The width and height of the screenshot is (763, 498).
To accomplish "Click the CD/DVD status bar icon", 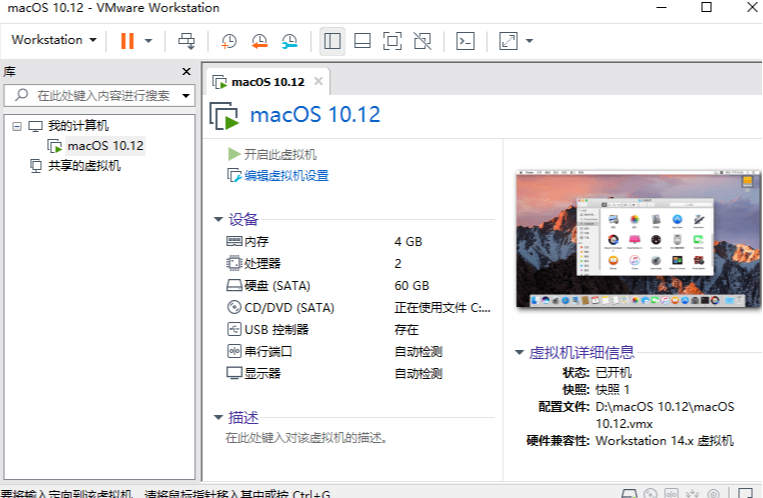I will coord(651,493).
